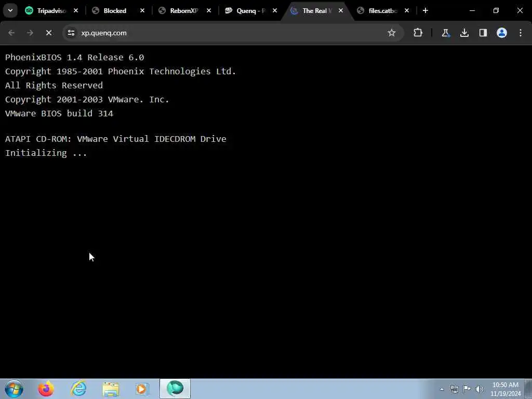Image resolution: width=532 pixels, height=399 pixels.
Task: Launch Internet Explorer from the taskbar
Action: pos(78,389)
